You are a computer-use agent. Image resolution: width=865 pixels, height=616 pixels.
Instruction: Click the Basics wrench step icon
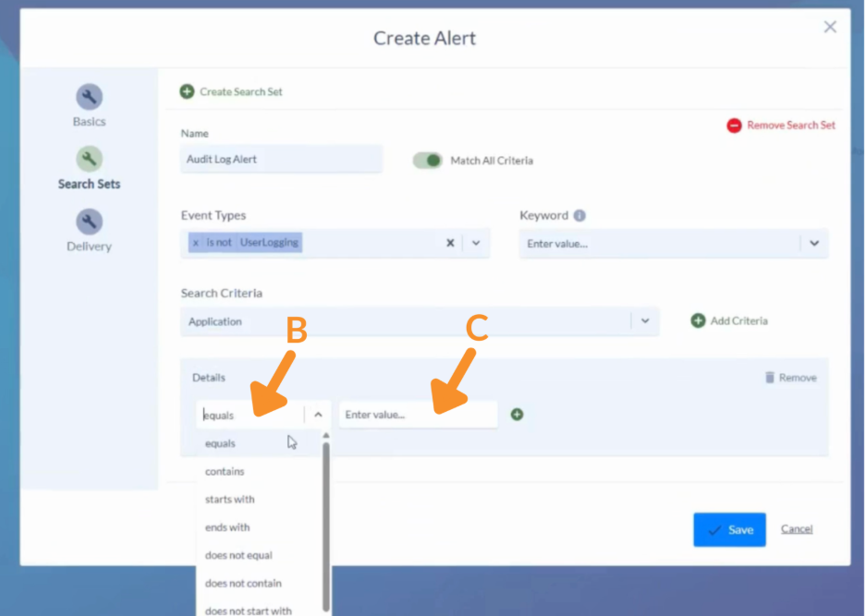click(x=89, y=97)
